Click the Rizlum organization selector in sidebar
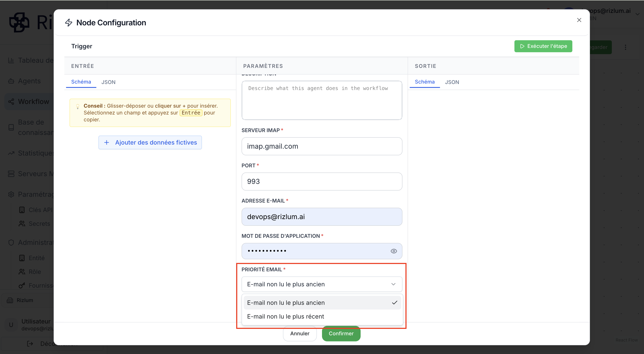This screenshot has width=644, height=354. point(27,300)
